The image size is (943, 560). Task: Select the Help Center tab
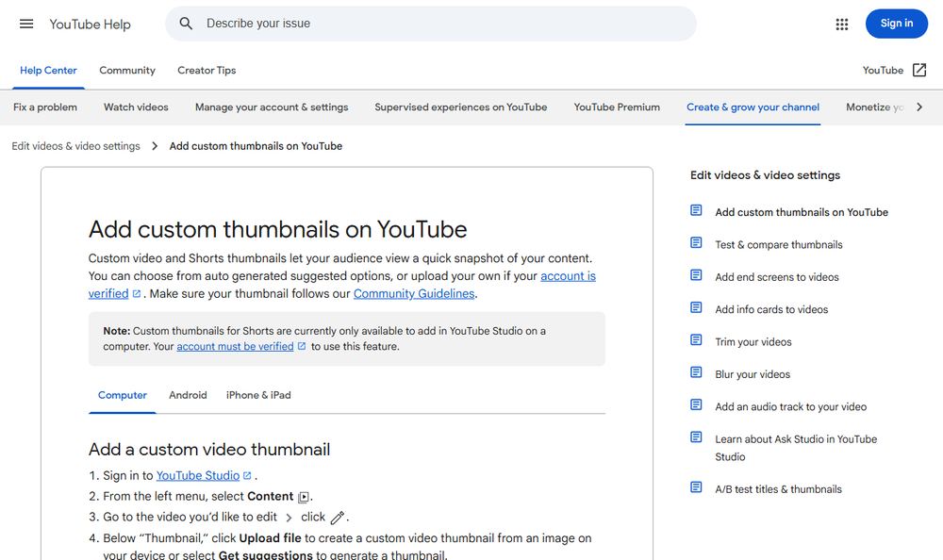tap(49, 71)
